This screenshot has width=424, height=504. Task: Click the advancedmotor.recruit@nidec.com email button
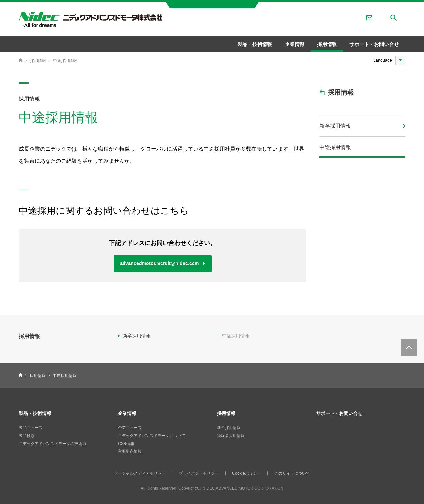(x=162, y=264)
